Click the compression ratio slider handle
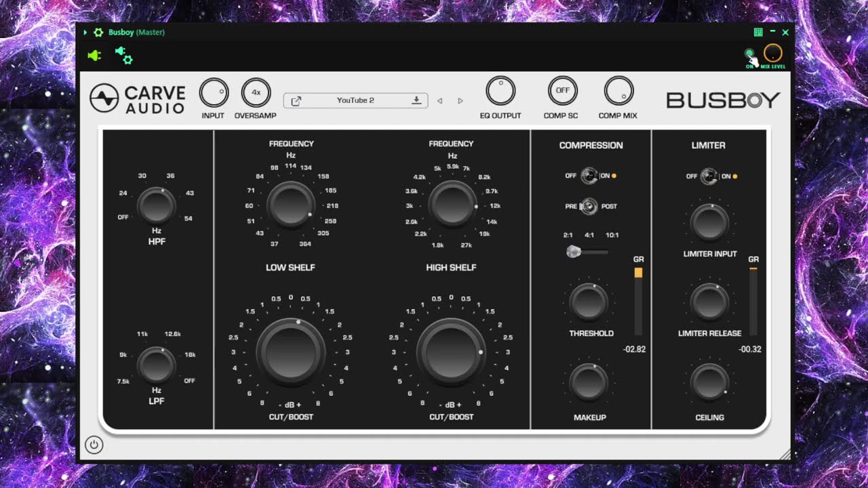 tap(574, 252)
